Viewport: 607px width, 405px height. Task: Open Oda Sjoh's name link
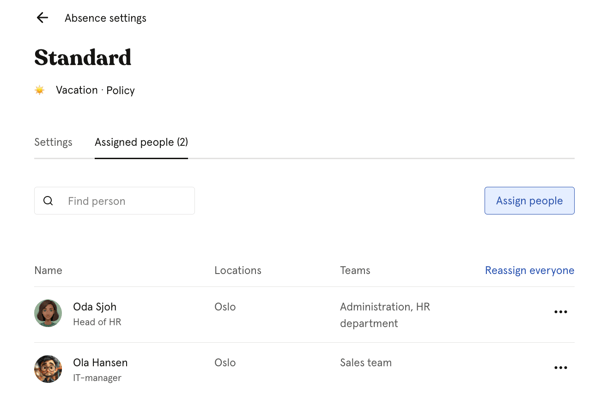[x=95, y=307]
